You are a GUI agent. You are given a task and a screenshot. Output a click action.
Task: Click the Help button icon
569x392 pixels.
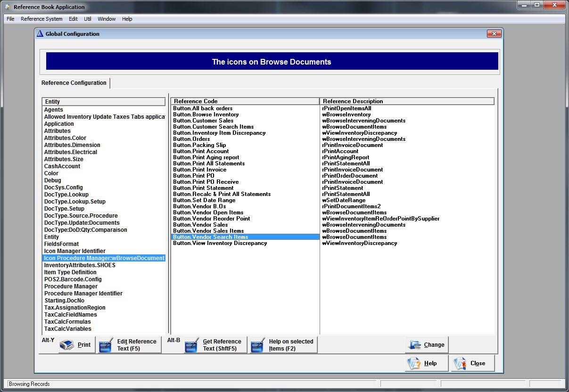point(414,363)
